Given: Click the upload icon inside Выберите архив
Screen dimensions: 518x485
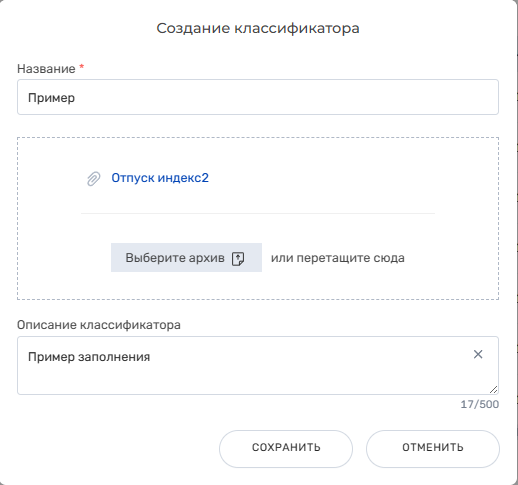Looking at the screenshot, I should (x=238, y=258).
